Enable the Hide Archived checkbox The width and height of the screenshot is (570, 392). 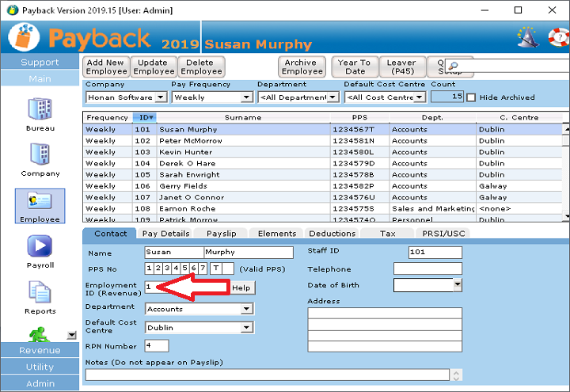[471, 97]
